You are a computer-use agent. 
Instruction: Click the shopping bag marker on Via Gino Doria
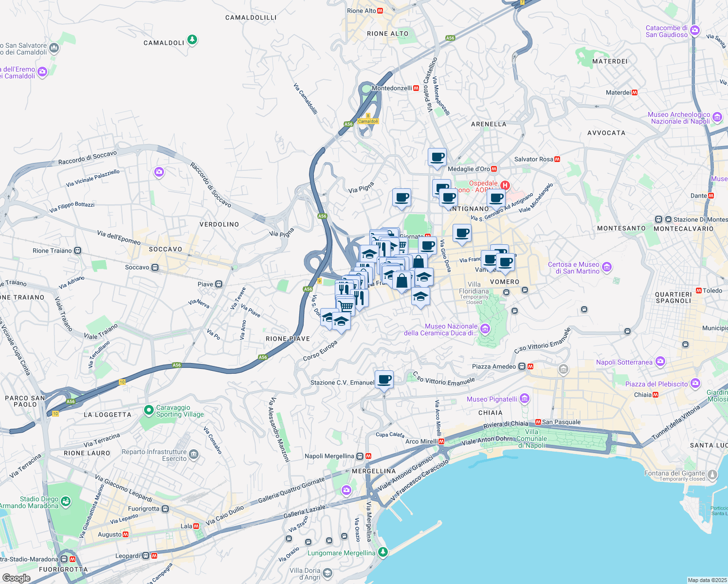click(419, 262)
